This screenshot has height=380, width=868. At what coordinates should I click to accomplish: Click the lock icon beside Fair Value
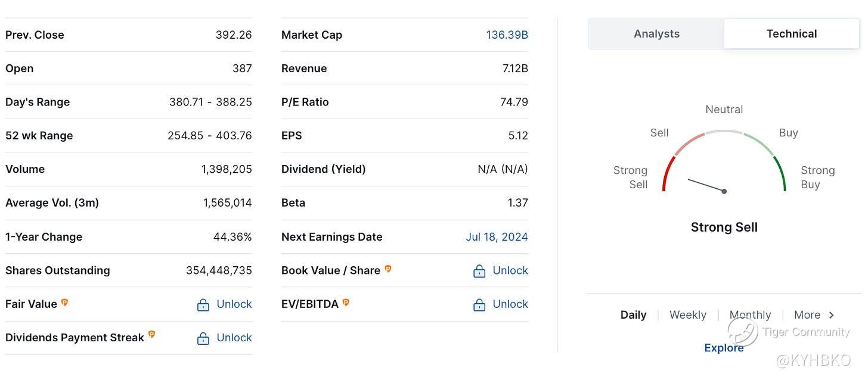pos(203,305)
